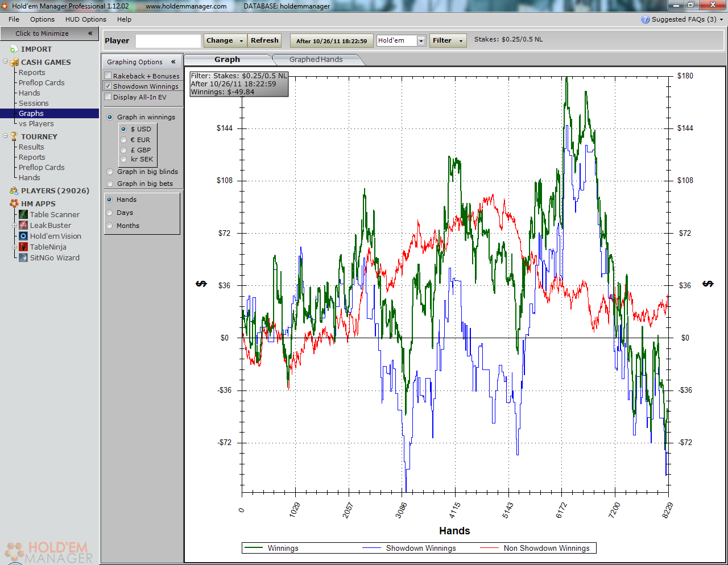Open the Options menu
728x565 pixels.
click(x=42, y=19)
